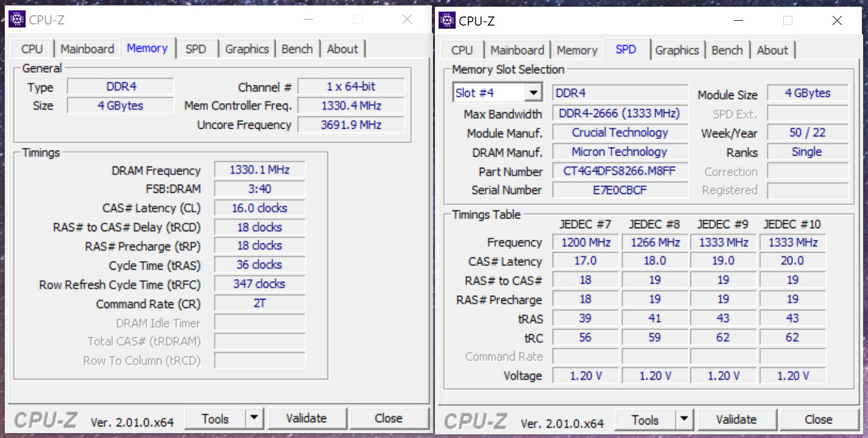Image resolution: width=868 pixels, height=438 pixels.
Task: Click Validate button in the right window
Action: [x=736, y=420]
